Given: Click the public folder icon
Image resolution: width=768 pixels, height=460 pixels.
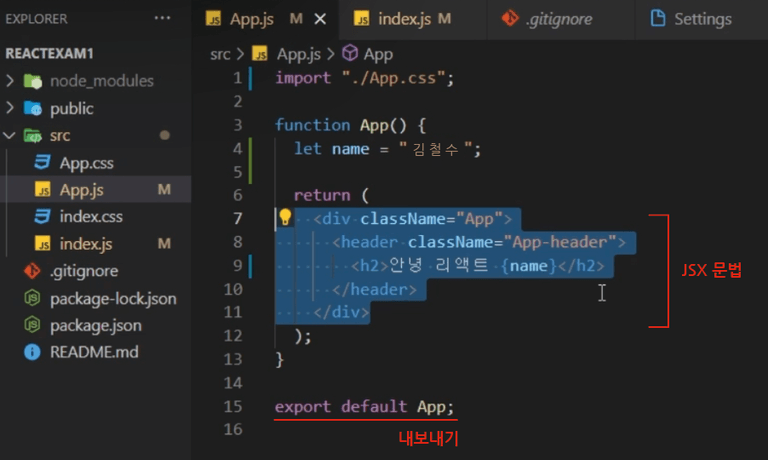Looking at the screenshot, I should click(x=33, y=108).
